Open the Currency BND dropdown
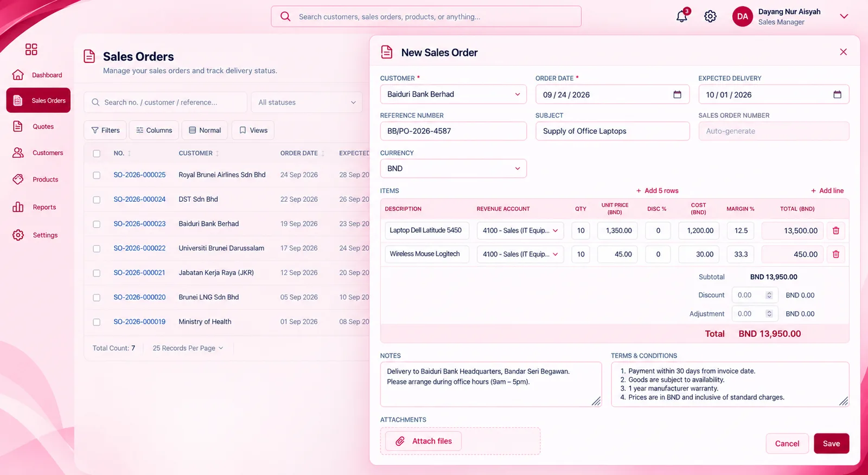The height and width of the screenshot is (475, 868). 453,169
